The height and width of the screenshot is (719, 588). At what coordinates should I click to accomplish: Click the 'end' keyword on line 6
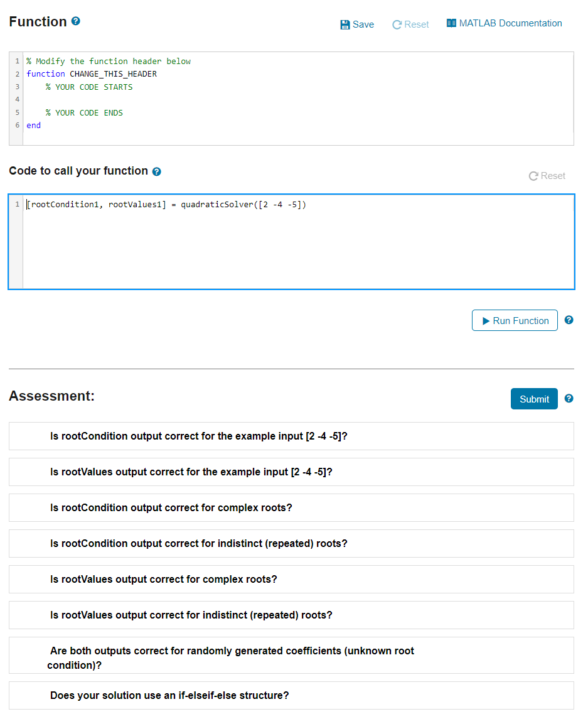pyautogui.click(x=33, y=125)
